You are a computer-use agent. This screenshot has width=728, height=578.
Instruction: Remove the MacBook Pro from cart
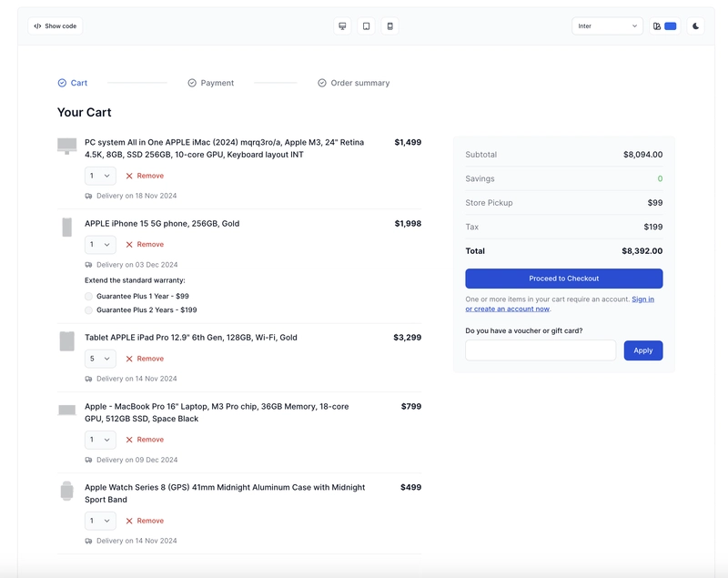(x=145, y=440)
